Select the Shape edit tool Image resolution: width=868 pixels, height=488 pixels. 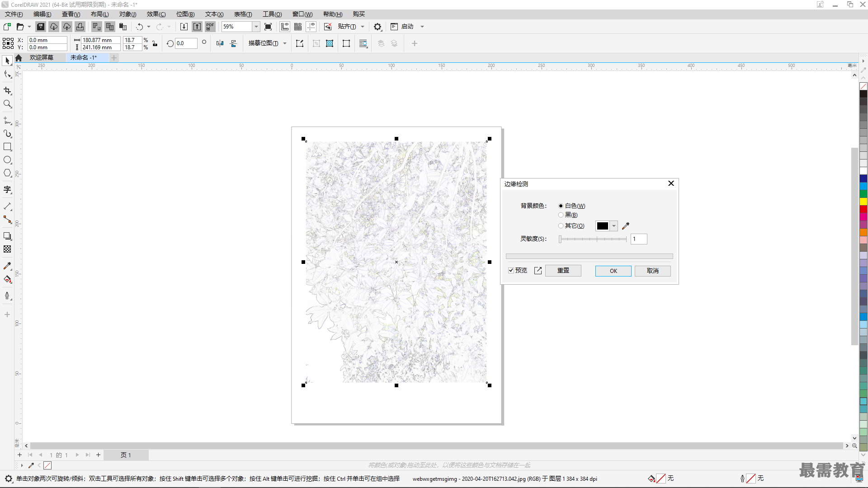tap(7, 74)
